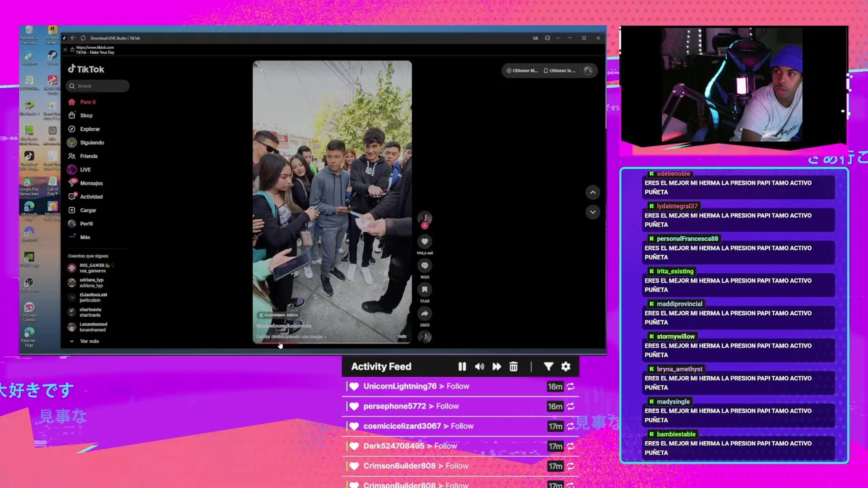Replay cosmicicelizard3067 follow alert
This screenshot has width=868, height=488.
570,426
